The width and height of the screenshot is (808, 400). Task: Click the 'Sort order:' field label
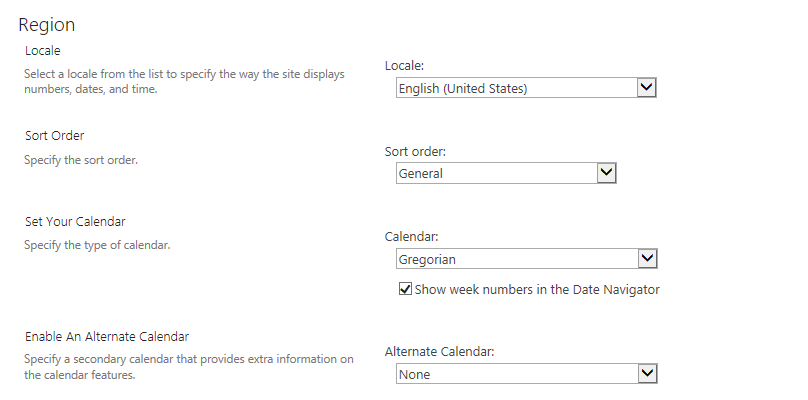[415, 152]
